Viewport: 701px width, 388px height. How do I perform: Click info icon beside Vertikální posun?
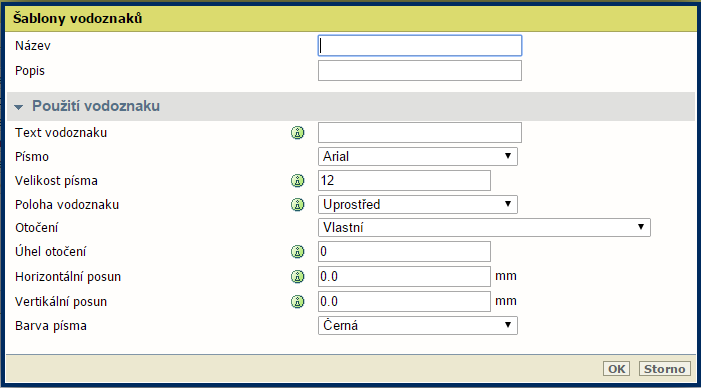297,302
